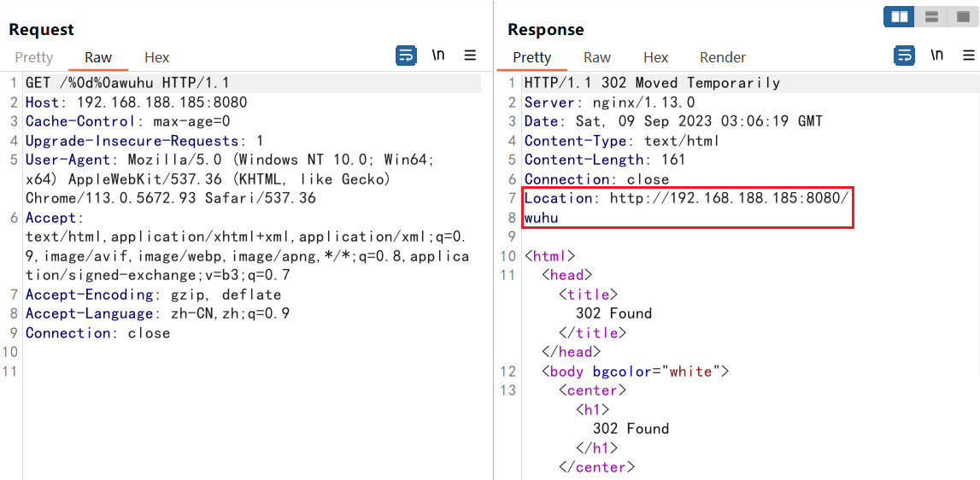
Task: Click the Server: nginx/1.13.0 line
Action: coord(609,102)
